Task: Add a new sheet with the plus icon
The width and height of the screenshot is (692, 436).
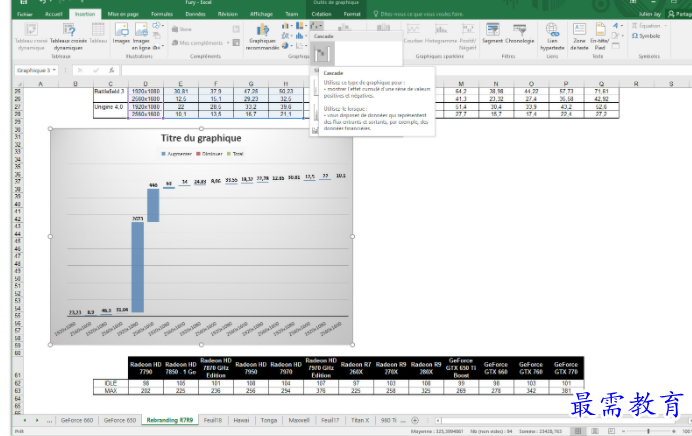Action: pyautogui.click(x=414, y=420)
